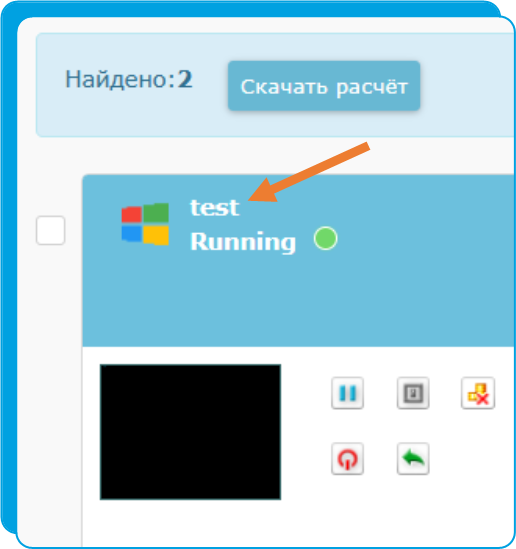Click white space right of revert icon
Image resolution: width=516 pixels, height=549 pixels.
click(x=469, y=459)
